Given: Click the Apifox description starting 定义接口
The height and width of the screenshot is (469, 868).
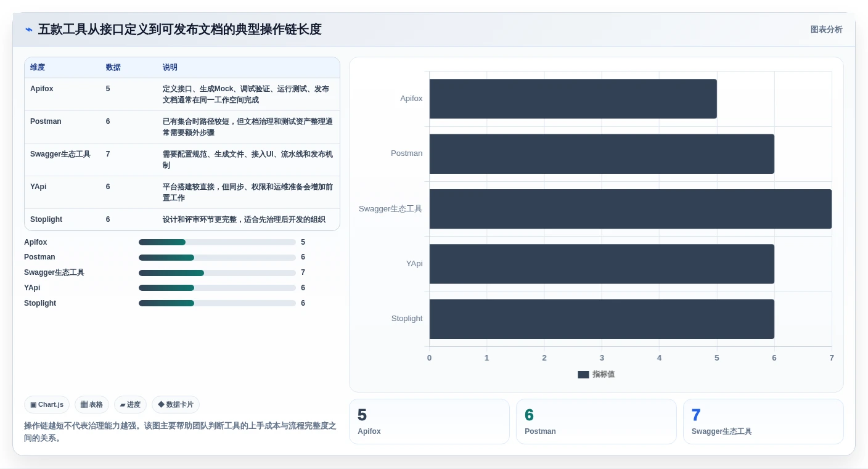Looking at the screenshot, I should tap(246, 94).
